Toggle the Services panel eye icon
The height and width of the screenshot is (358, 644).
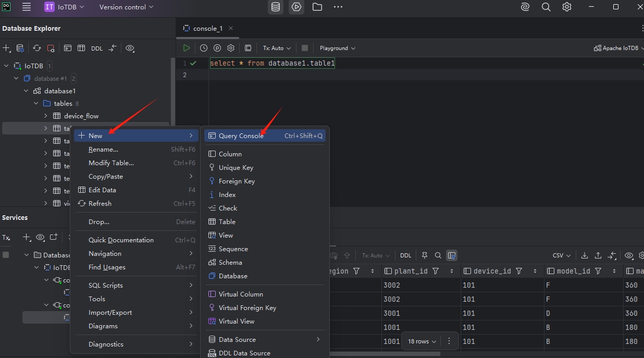pos(40,237)
